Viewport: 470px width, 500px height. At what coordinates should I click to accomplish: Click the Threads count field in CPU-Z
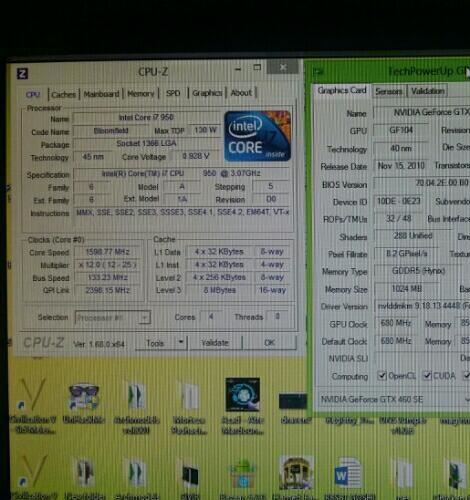(x=277, y=316)
